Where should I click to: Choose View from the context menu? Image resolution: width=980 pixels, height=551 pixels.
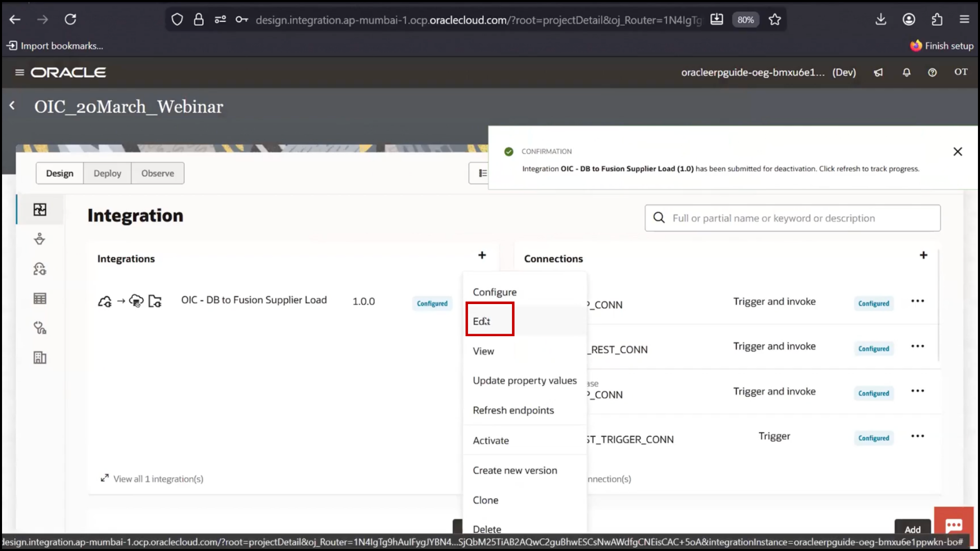pyautogui.click(x=525, y=351)
